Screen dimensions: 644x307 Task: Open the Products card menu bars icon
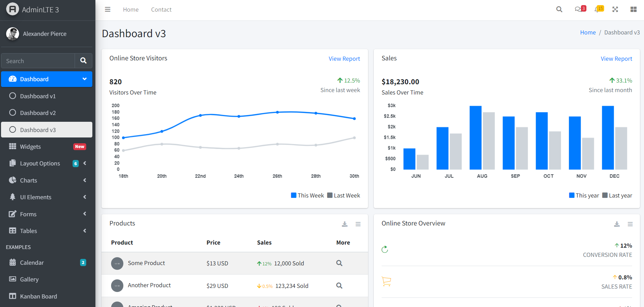coord(358,224)
